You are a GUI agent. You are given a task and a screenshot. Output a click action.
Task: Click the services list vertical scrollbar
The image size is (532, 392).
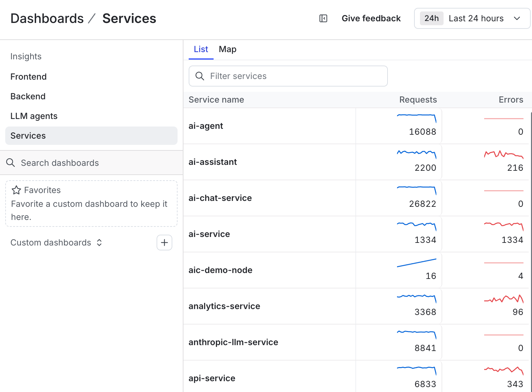[x=531, y=252]
